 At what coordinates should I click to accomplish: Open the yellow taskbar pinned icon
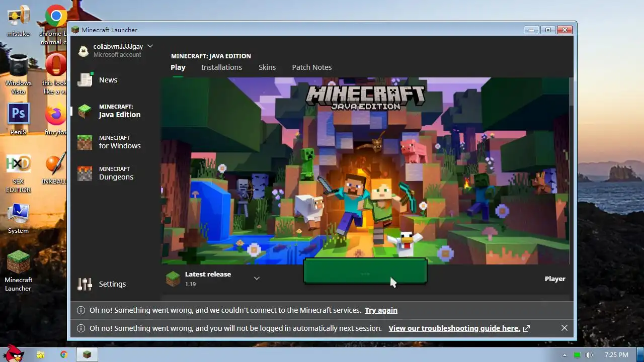pyautogui.click(x=41, y=354)
